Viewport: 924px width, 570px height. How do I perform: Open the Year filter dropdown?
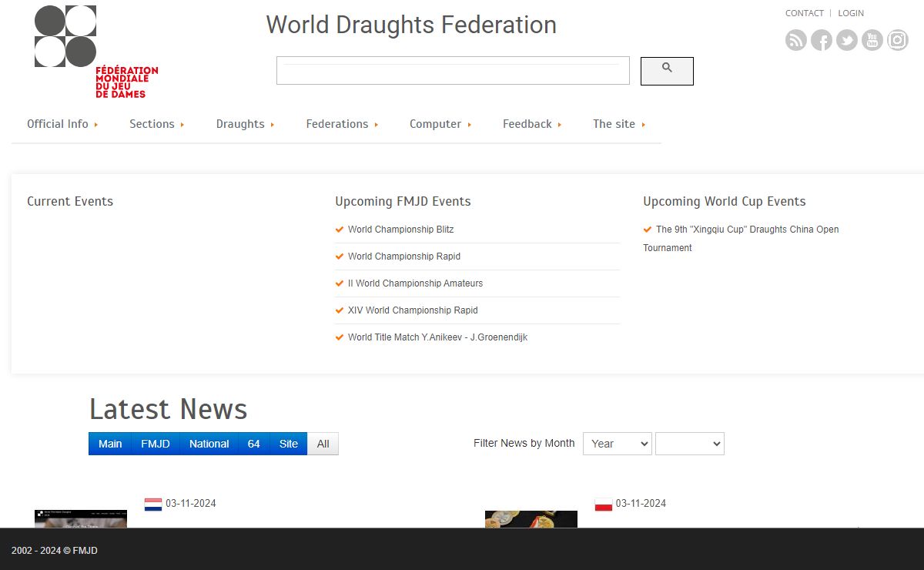(x=617, y=444)
